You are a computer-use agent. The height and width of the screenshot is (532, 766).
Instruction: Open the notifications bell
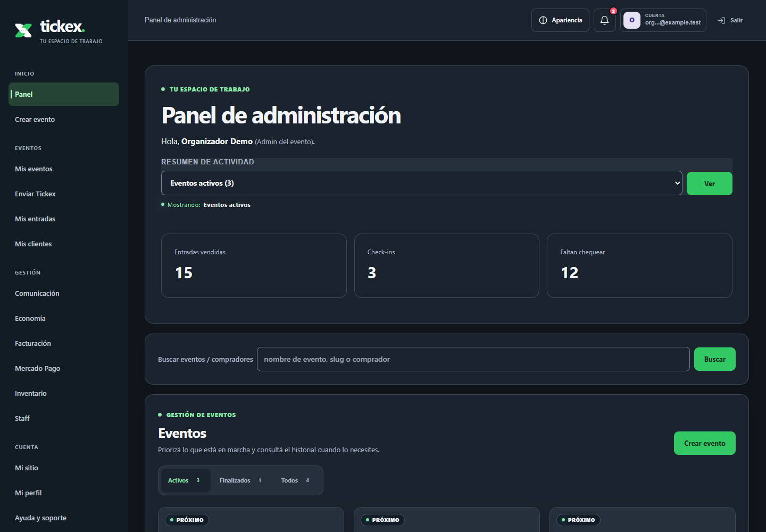605,20
